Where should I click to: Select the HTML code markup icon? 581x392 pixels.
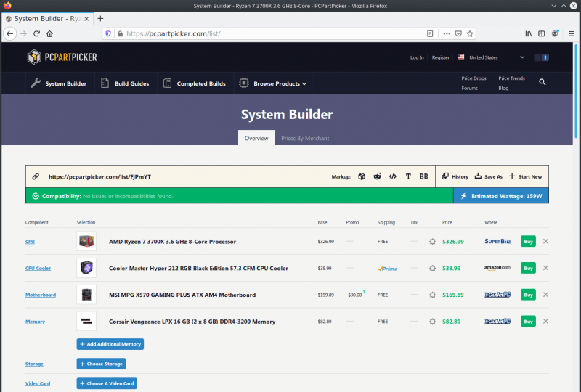point(393,176)
